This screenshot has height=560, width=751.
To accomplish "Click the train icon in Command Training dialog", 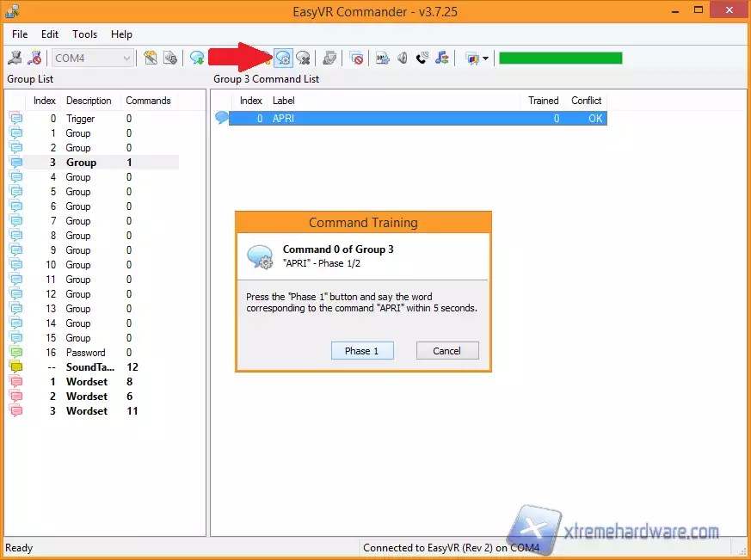I will point(260,256).
